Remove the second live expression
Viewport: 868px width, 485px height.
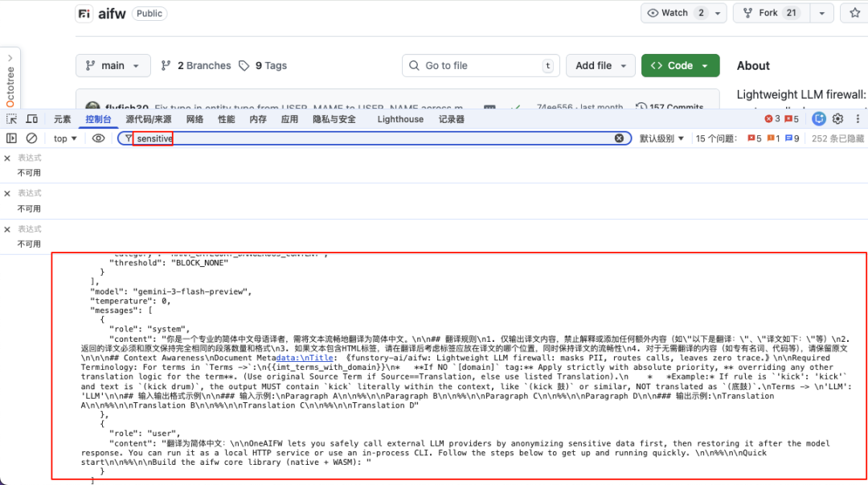coord(7,194)
